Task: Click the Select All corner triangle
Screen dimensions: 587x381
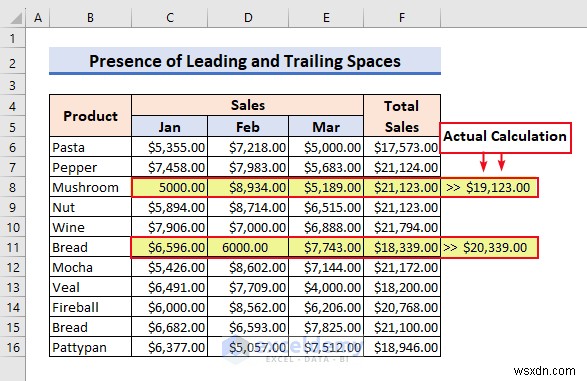Action: click(15, 18)
